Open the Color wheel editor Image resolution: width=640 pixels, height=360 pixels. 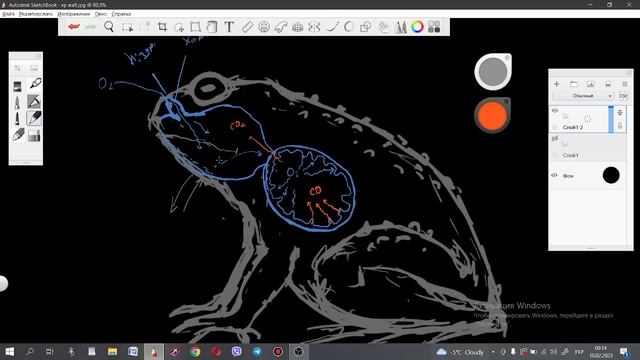click(x=417, y=27)
